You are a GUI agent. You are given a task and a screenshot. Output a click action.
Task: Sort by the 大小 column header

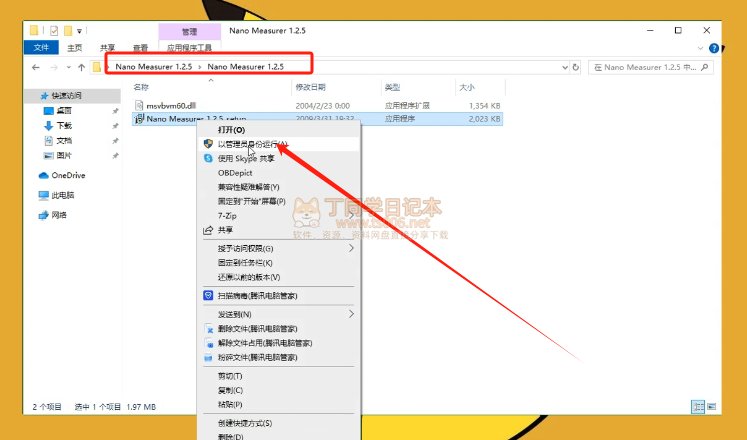tap(467, 87)
